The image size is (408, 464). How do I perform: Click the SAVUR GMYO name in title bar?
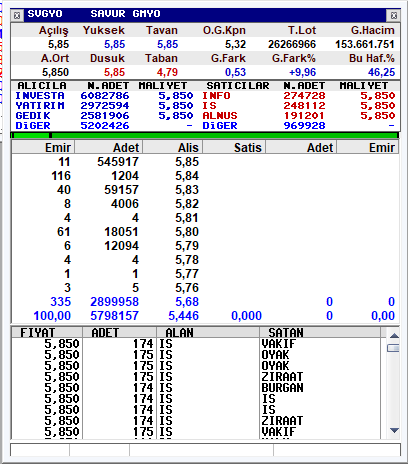(x=125, y=14)
